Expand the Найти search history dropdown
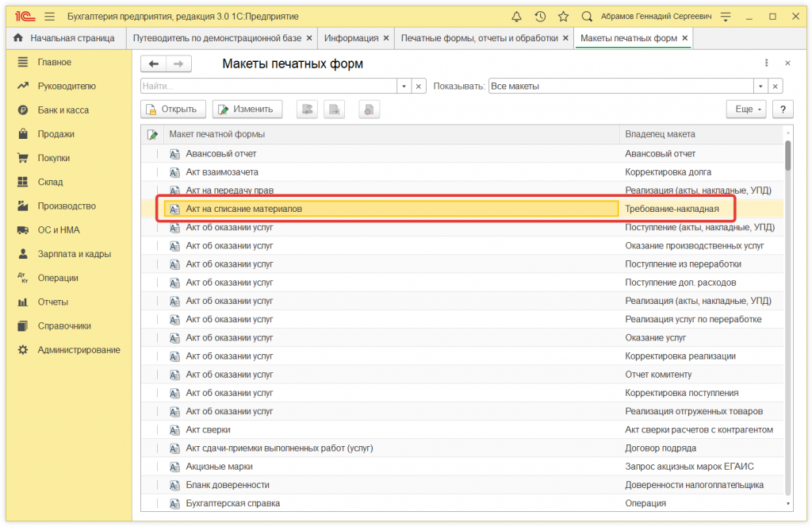Viewport: 812px width, 527px height. [404, 87]
